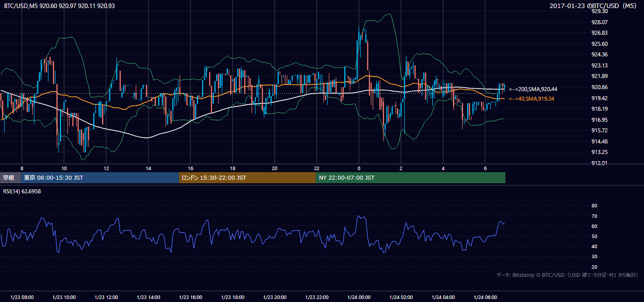Click the 914.48 price axis label
This screenshot has width=644, height=302.
tap(599, 141)
